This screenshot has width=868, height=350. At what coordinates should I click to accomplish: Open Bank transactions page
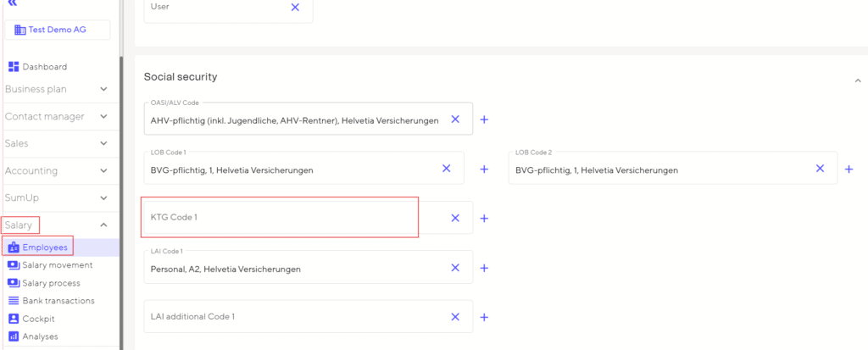pyautogui.click(x=58, y=301)
